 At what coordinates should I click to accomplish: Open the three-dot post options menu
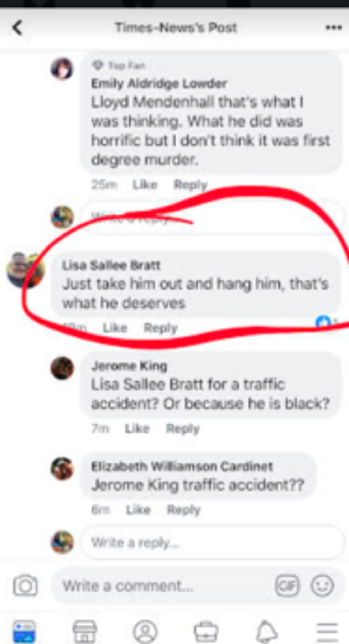[x=334, y=28]
